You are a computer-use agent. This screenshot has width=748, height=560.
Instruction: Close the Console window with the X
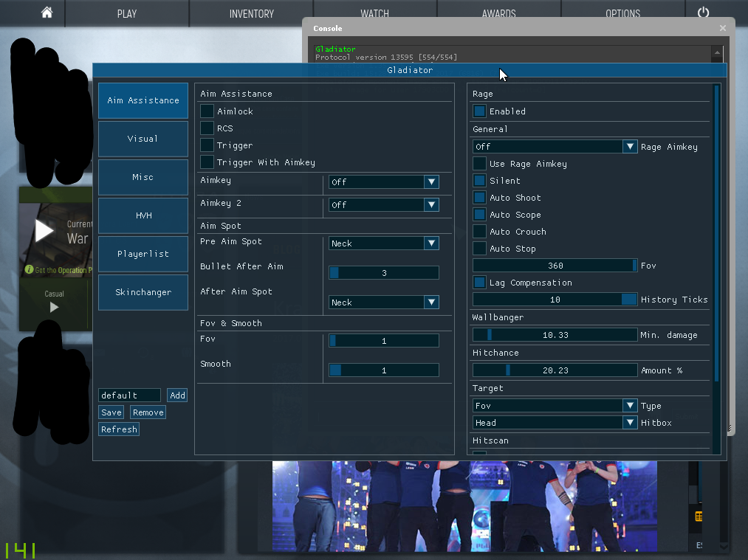coord(723,28)
